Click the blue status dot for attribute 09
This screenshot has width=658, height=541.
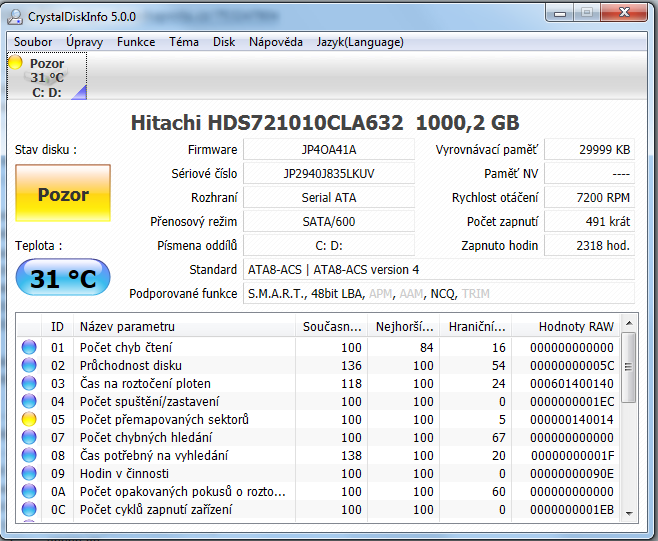29,473
